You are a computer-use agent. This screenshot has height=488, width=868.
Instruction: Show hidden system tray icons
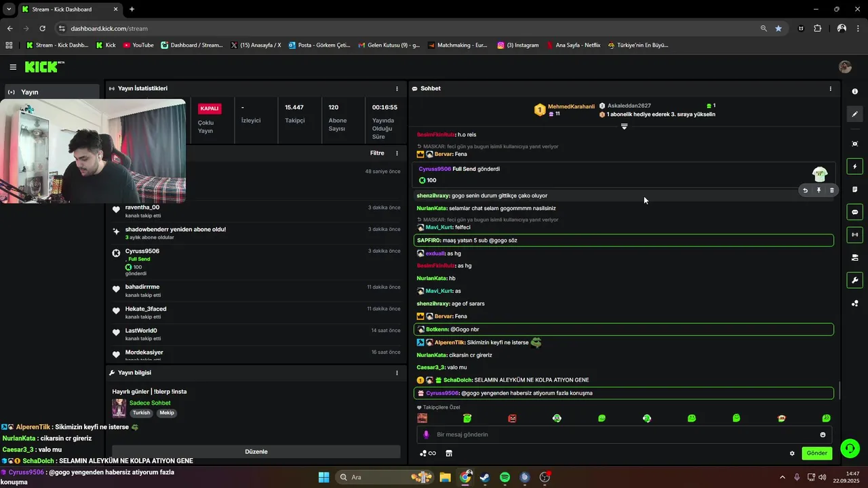point(782,477)
